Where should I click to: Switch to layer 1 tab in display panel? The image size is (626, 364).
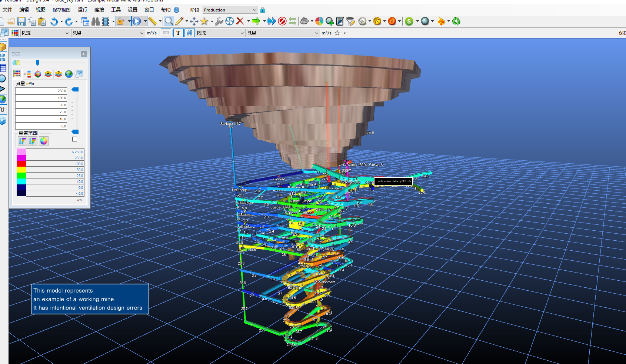click(x=48, y=74)
